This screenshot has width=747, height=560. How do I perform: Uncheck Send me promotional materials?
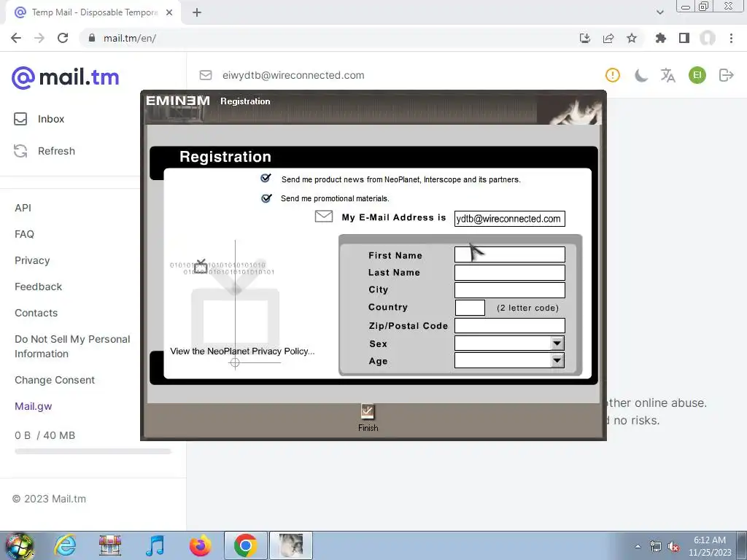coord(266,198)
